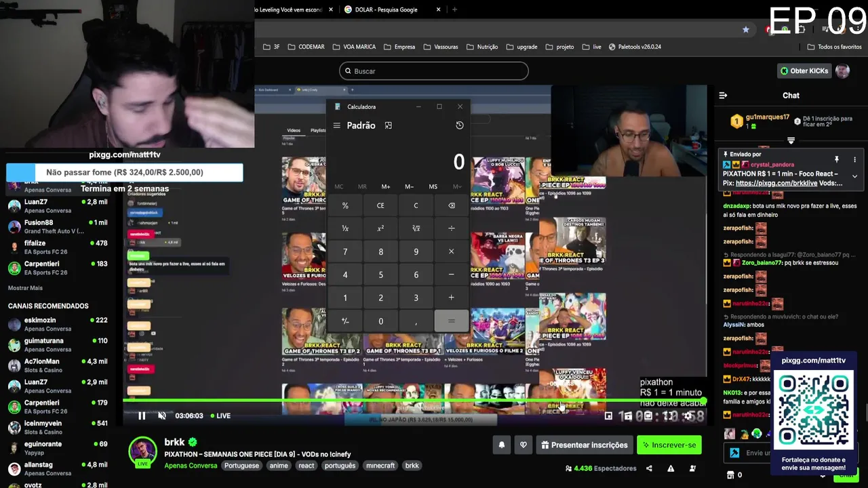Open the channel shop icon below the chat
Image resolution: width=868 pixels, height=488 pixels.
pos(730,475)
